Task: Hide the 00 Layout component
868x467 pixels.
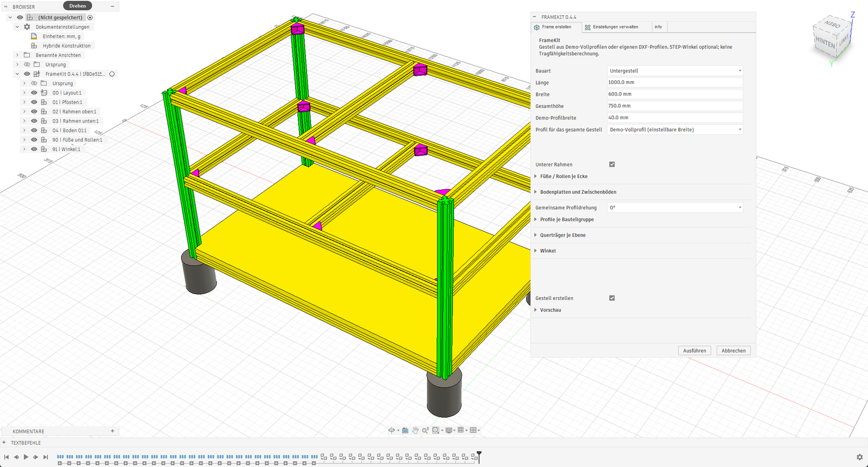Action: tap(34, 93)
